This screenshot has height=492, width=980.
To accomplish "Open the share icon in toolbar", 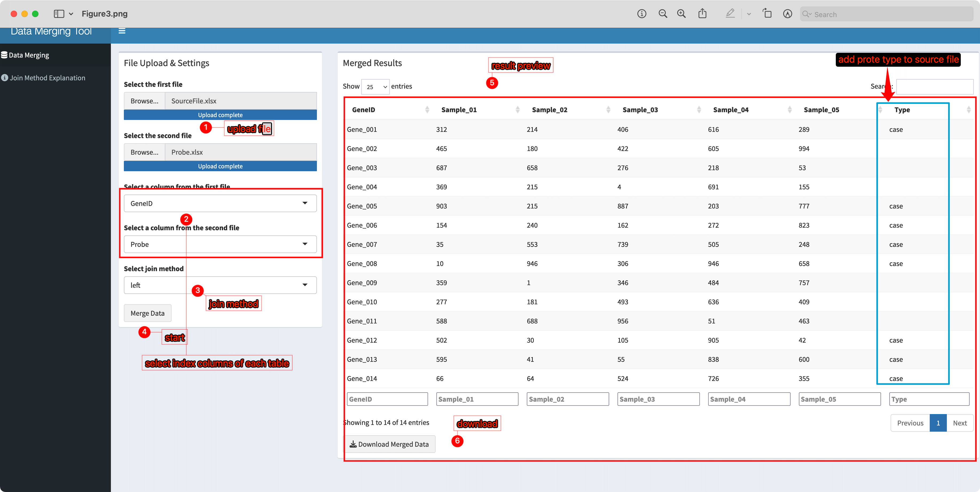I will [702, 14].
